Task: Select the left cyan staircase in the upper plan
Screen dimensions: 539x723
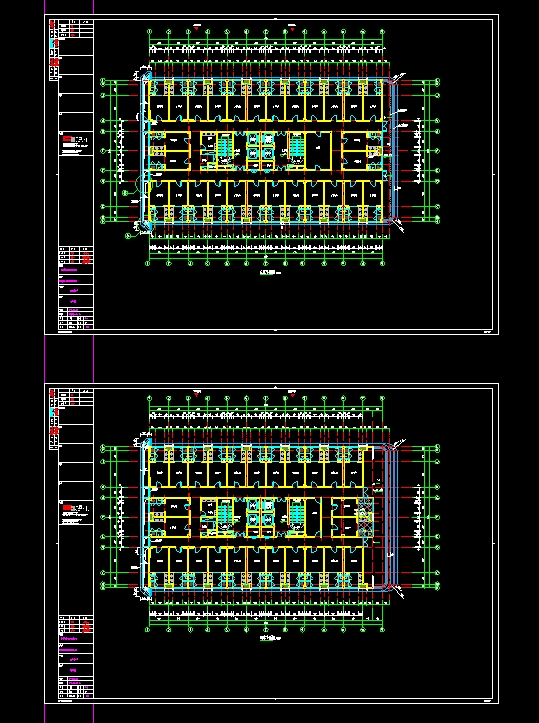Action: 224,147
